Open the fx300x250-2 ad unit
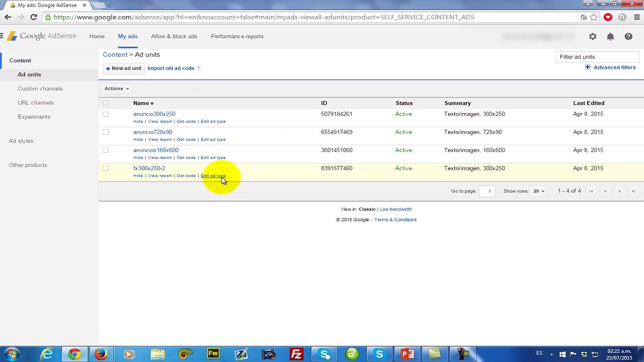 [x=149, y=168]
